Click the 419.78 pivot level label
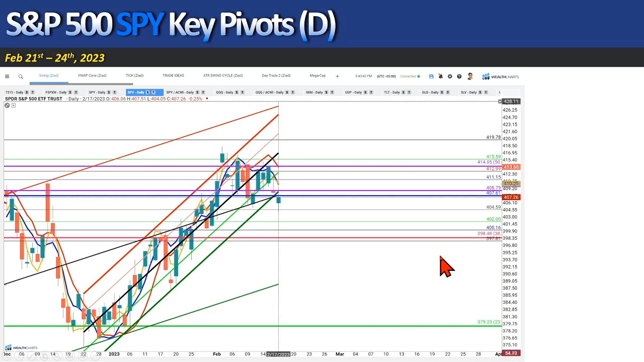This screenshot has width=644, height=362. point(494,137)
